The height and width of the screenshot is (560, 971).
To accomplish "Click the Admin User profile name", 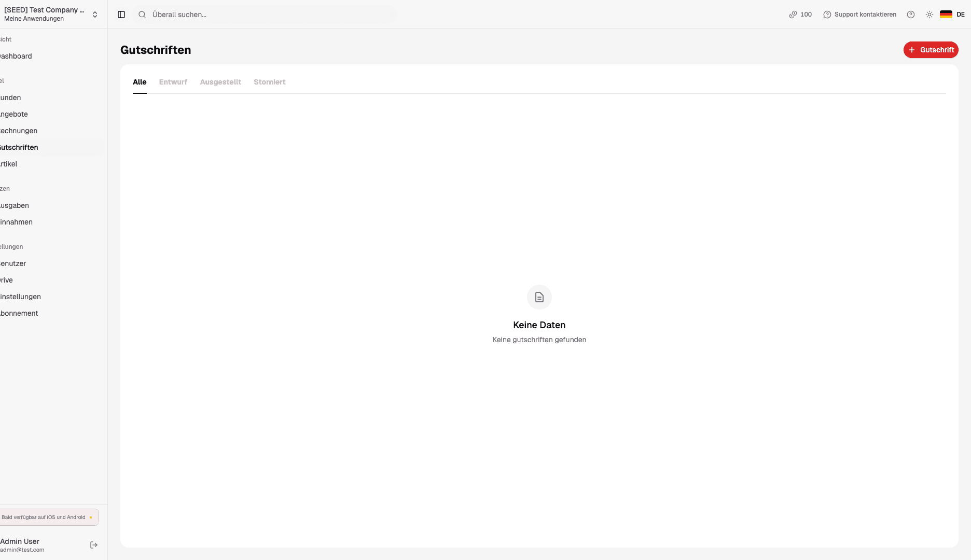I will click(20, 541).
